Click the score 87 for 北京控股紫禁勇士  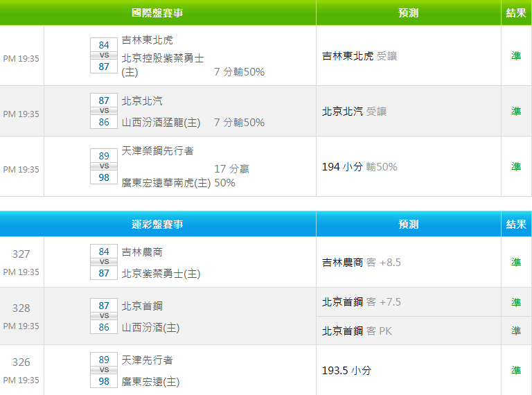click(104, 66)
